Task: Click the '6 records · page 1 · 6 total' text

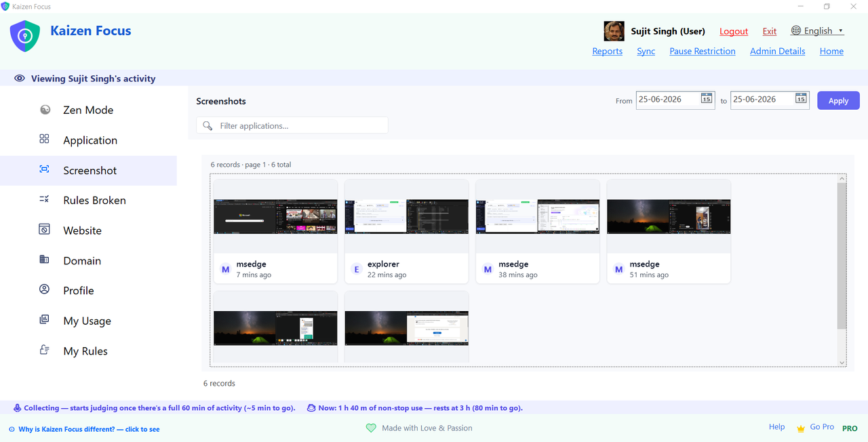Action: pos(251,165)
